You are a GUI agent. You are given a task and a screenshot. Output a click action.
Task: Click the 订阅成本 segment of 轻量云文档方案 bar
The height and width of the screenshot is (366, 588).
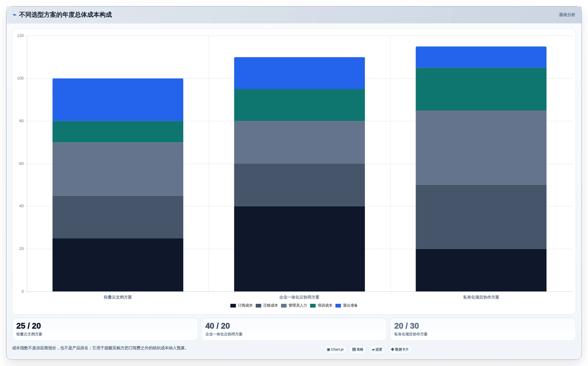tap(118, 265)
